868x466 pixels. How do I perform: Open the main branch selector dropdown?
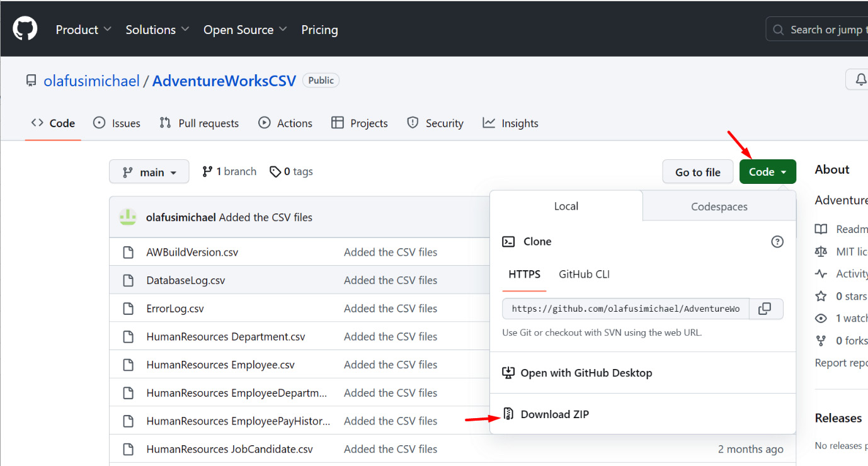pos(149,171)
